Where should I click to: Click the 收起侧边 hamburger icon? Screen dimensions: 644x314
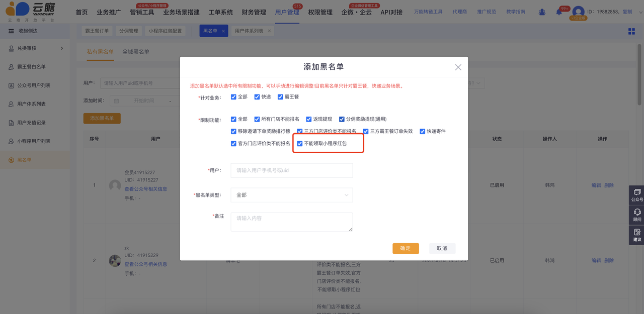[12, 31]
